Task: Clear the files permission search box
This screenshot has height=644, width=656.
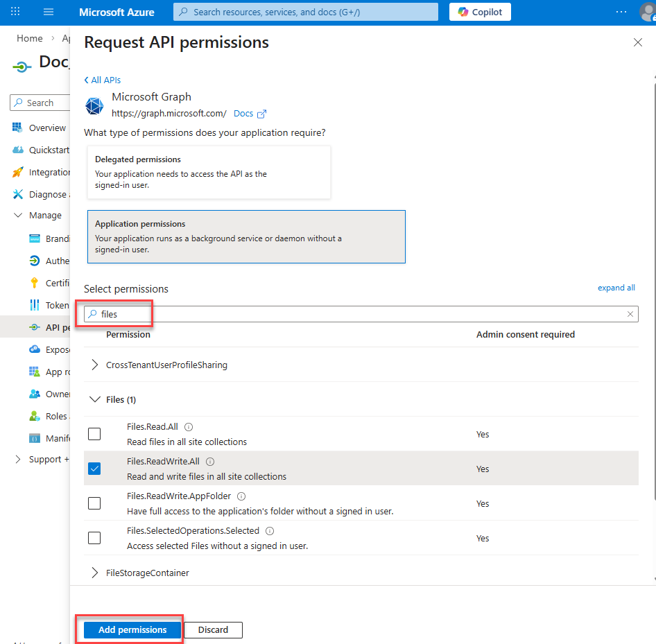Action: click(630, 314)
